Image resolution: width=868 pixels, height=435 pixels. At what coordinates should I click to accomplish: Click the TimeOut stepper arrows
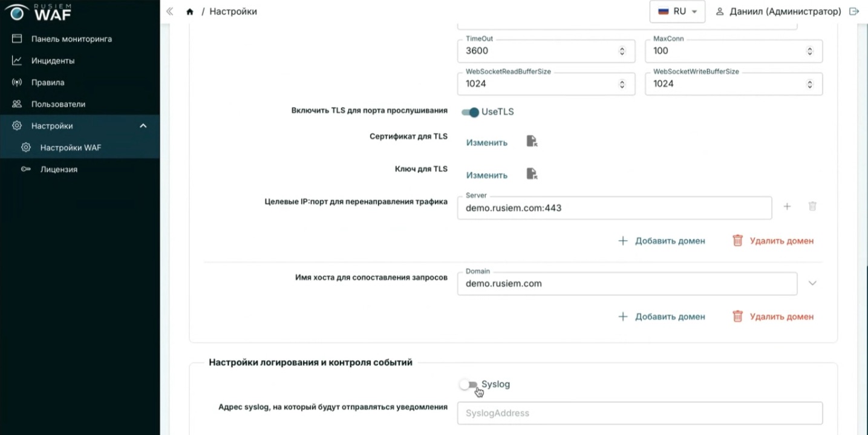coord(622,51)
